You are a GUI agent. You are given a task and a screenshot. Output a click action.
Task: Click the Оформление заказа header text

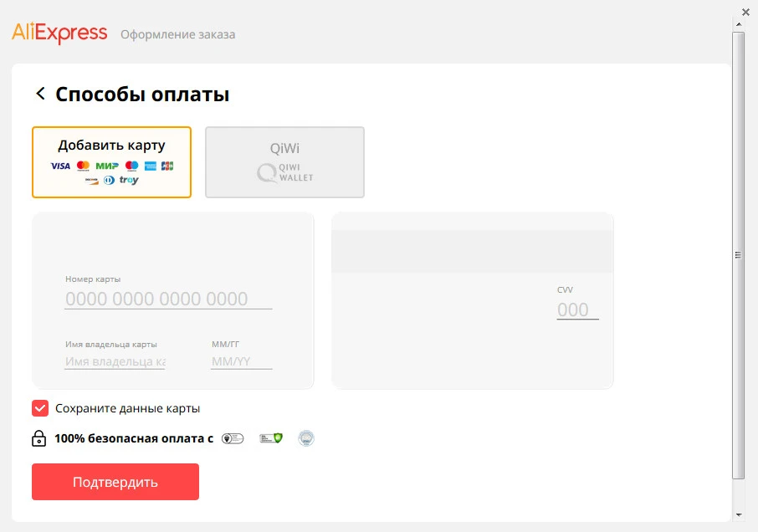click(x=178, y=35)
